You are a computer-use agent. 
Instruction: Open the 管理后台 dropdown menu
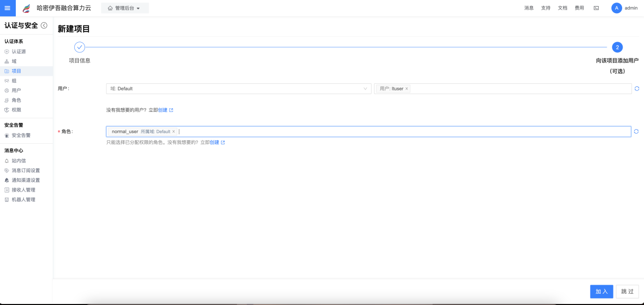[x=124, y=8]
